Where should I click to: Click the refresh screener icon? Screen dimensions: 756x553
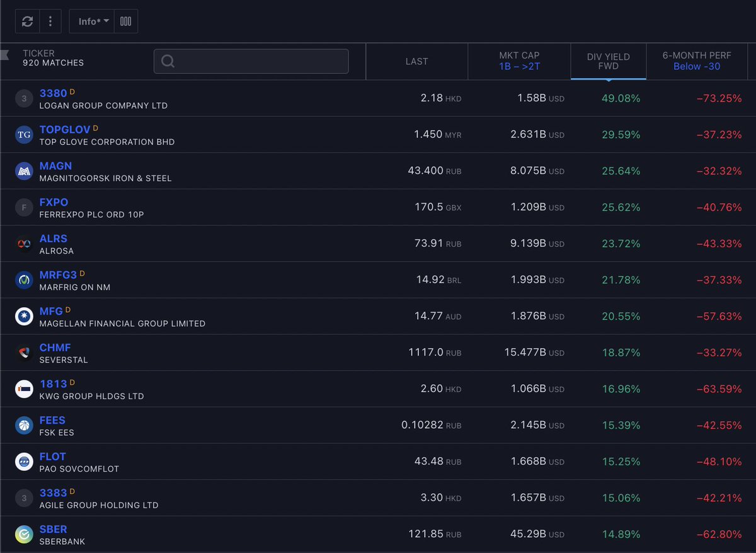pyautogui.click(x=27, y=21)
